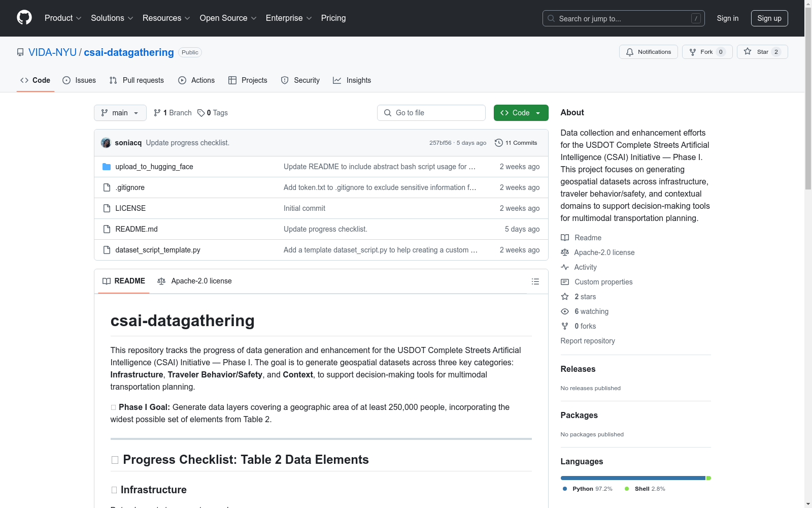The height and width of the screenshot is (508, 812).
Task: Expand the Resources menu
Action: (166, 18)
